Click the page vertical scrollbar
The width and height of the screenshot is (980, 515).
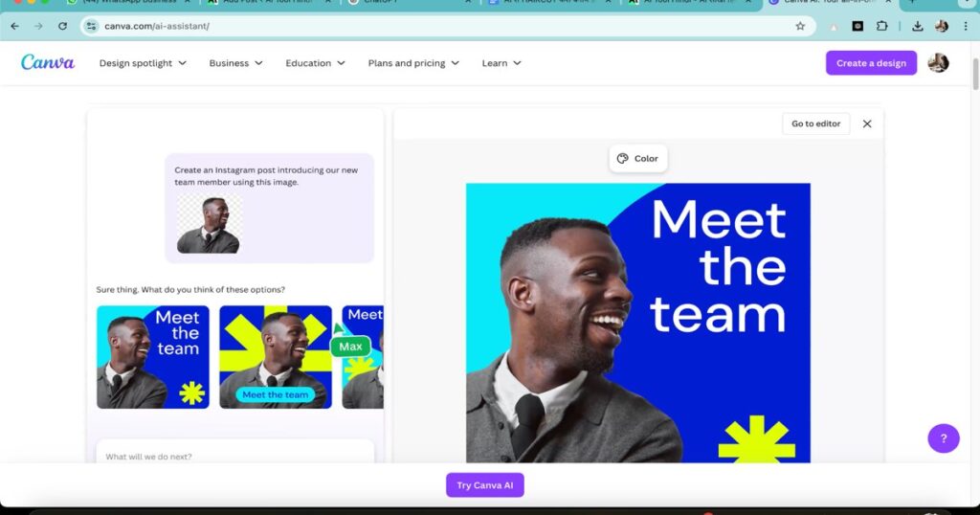975,75
